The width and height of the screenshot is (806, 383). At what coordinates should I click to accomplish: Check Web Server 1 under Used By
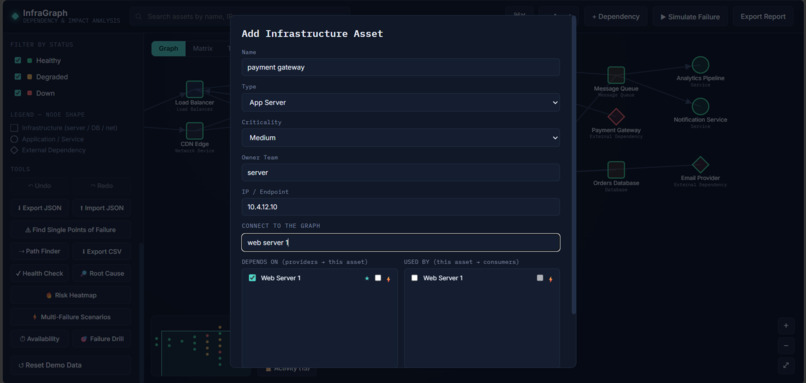(414, 278)
